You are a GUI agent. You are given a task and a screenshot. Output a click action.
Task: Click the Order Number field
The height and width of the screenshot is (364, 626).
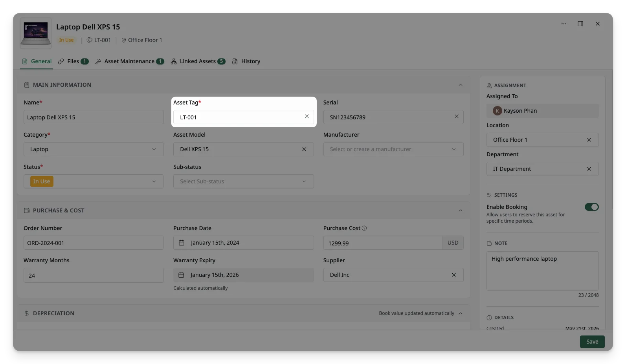94,243
